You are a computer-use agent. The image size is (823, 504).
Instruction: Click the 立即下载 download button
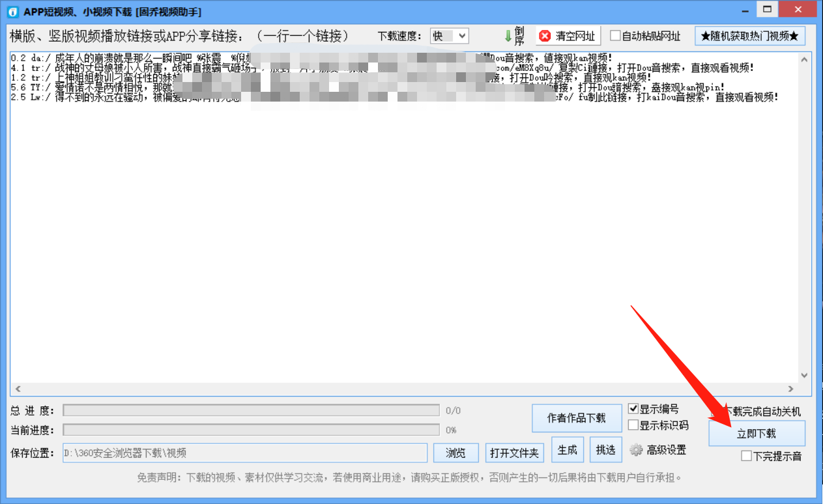(756, 433)
